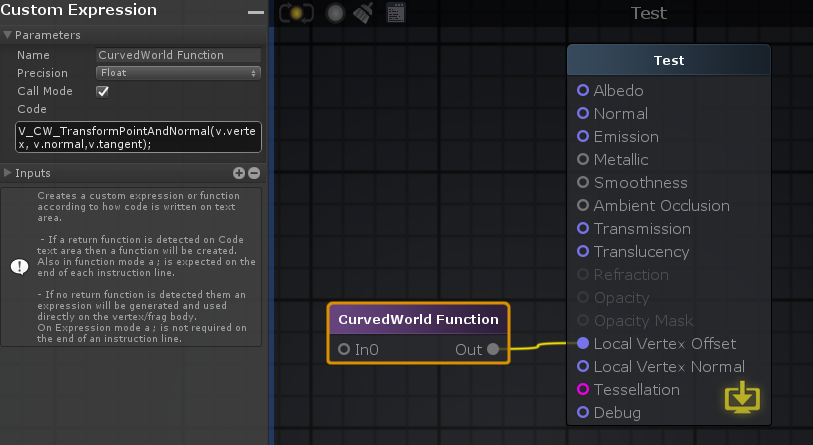Click the Local Vertex Normal port
This screenshot has width=813, height=445.
click(583, 366)
